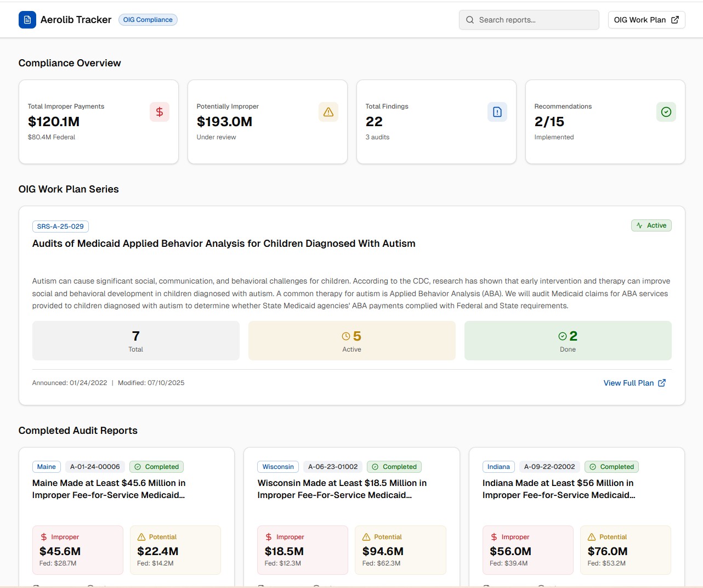Image resolution: width=703 pixels, height=588 pixels.
Task: Click the Aerolib Tracker document logo icon
Action: 27,19
